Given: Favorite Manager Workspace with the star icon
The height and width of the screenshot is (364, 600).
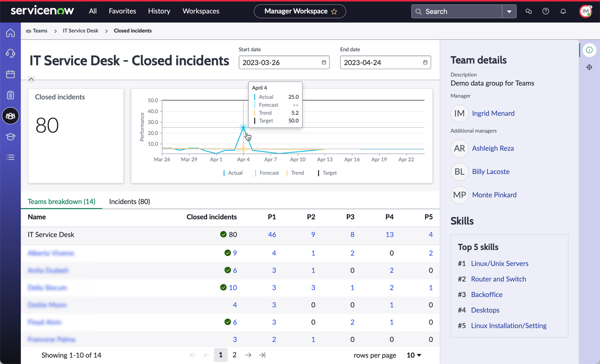Looking at the screenshot, I should 334,12.
